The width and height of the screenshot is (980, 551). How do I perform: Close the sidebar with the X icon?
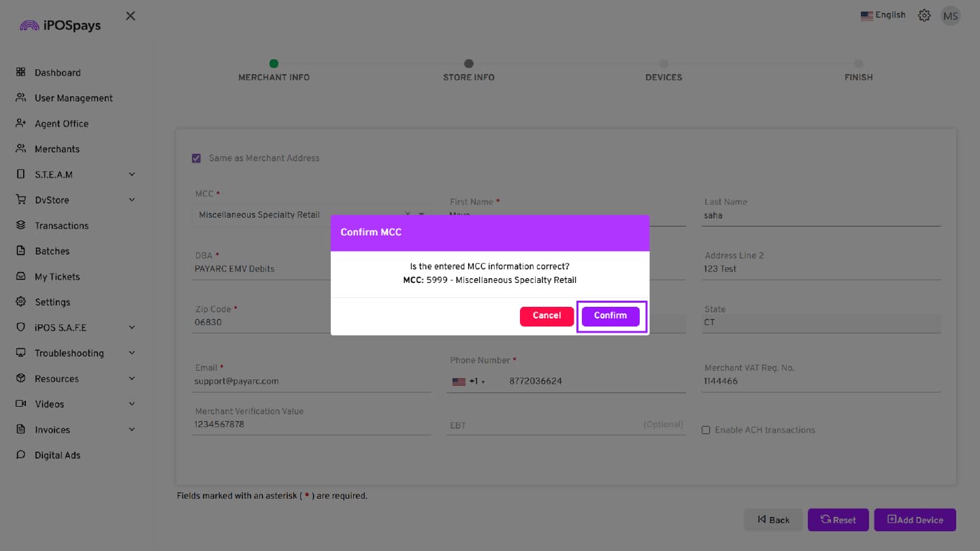131,16
